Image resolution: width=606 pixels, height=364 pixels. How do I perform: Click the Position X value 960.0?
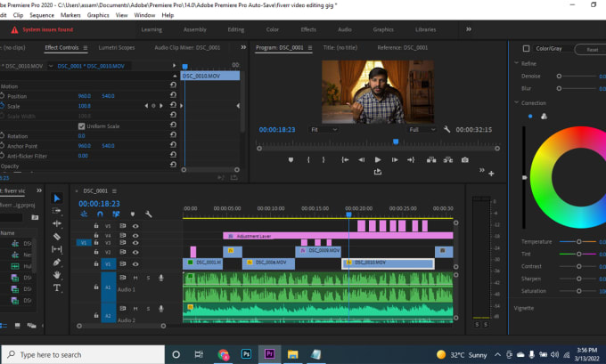pyautogui.click(x=85, y=96)
